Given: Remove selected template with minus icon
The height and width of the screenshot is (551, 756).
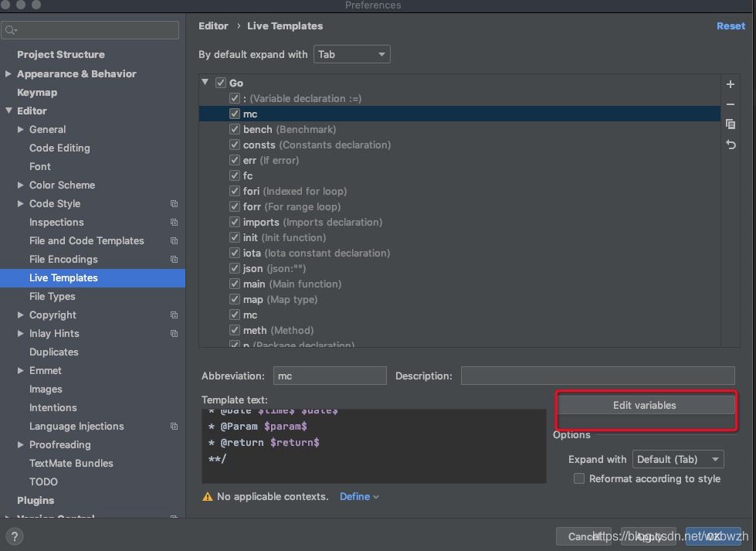Looking at the screenshot, I should point(731,104).
